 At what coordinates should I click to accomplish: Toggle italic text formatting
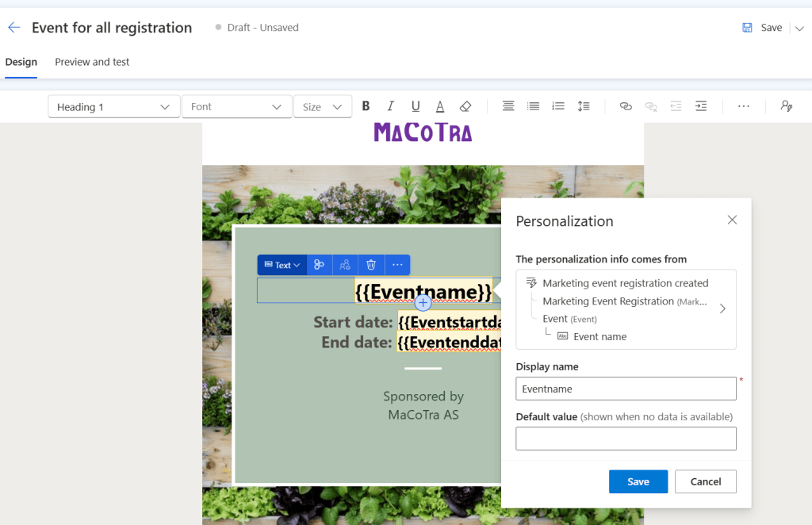[x=390, y=106]
